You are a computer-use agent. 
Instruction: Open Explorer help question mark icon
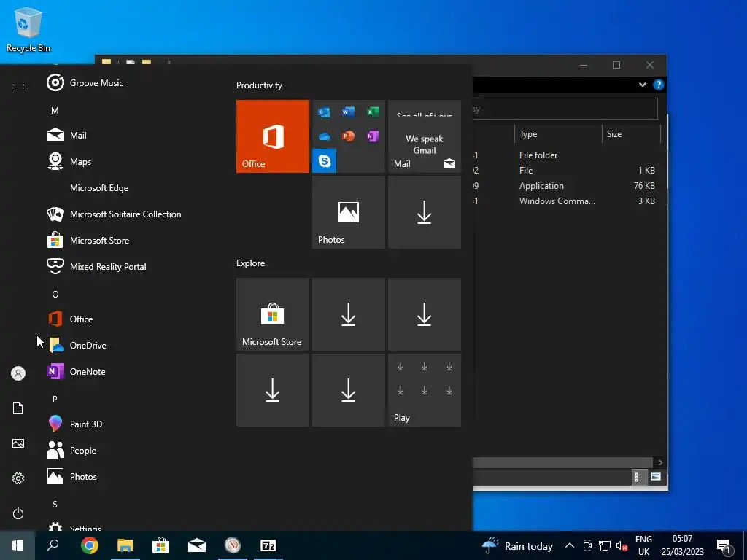[659, 85]
